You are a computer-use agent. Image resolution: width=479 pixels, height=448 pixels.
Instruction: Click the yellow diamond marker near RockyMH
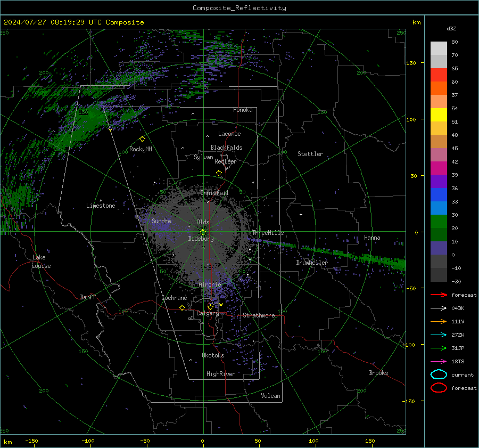click(x=142, y=139)
